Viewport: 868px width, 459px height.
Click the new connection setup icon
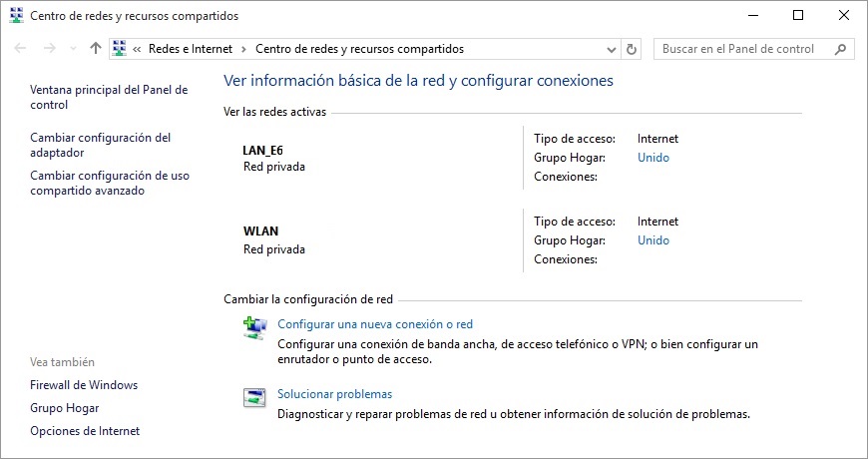pos(255,327)
